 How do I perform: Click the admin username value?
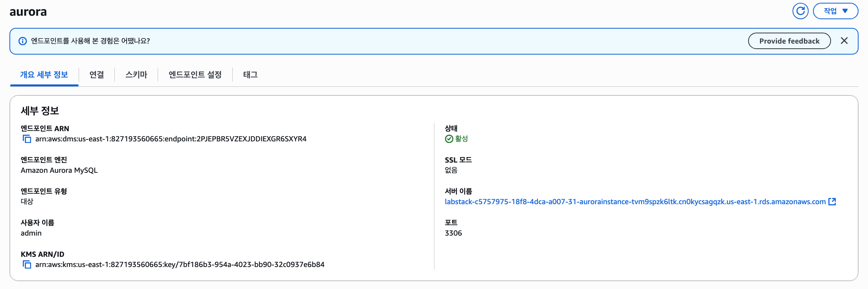click(31, 233)
